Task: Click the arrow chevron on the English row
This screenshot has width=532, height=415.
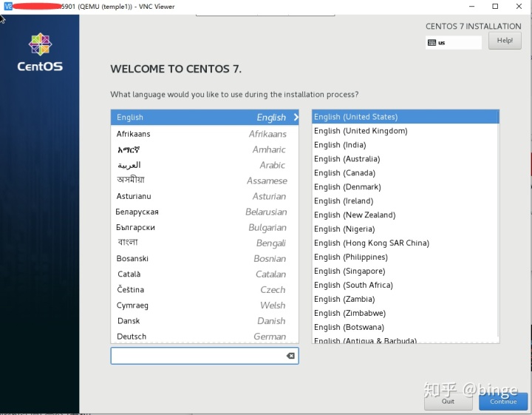Action: [296, 117]
